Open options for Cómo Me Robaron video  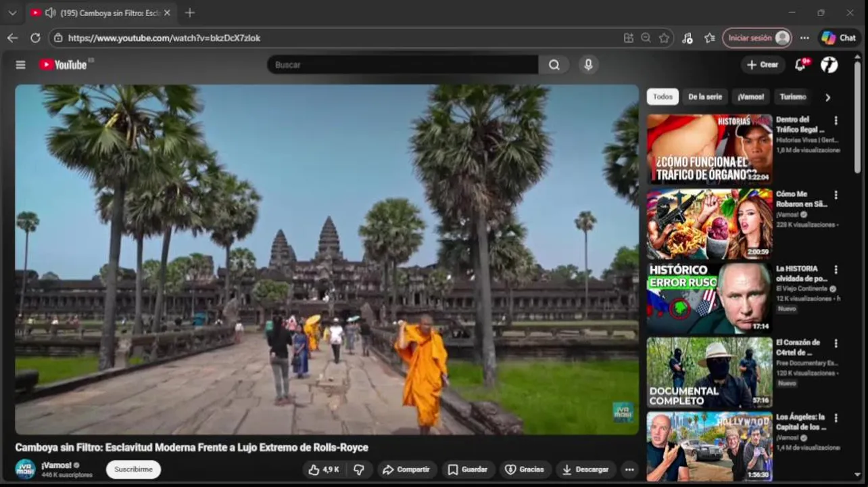coord(836,195)
